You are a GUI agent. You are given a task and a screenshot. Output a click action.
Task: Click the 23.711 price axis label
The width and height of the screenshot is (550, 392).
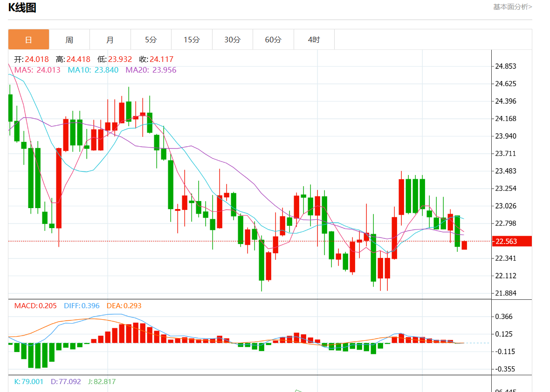click(505, 154)
